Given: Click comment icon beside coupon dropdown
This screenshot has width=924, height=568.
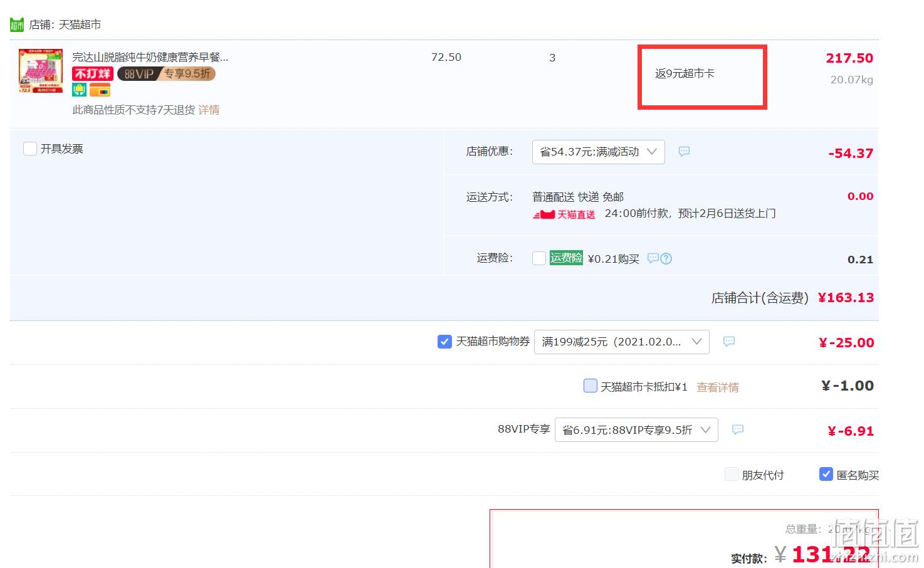Looking at the screenshot, I should [728, 341].
